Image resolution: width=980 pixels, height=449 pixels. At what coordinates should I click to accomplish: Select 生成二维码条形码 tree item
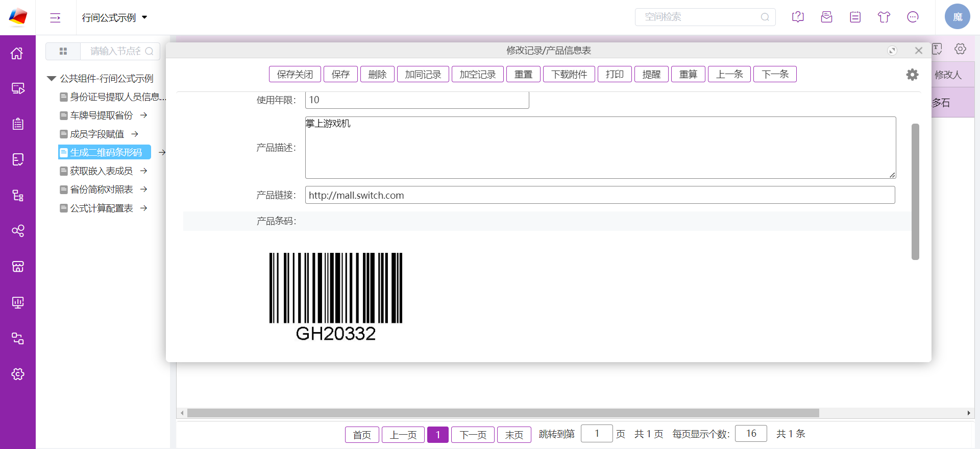pos(105,152)
